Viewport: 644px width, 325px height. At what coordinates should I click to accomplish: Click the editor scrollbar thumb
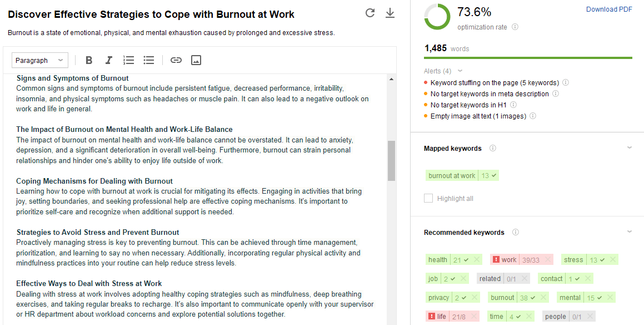pyautogui.click(x=391, y=160)
